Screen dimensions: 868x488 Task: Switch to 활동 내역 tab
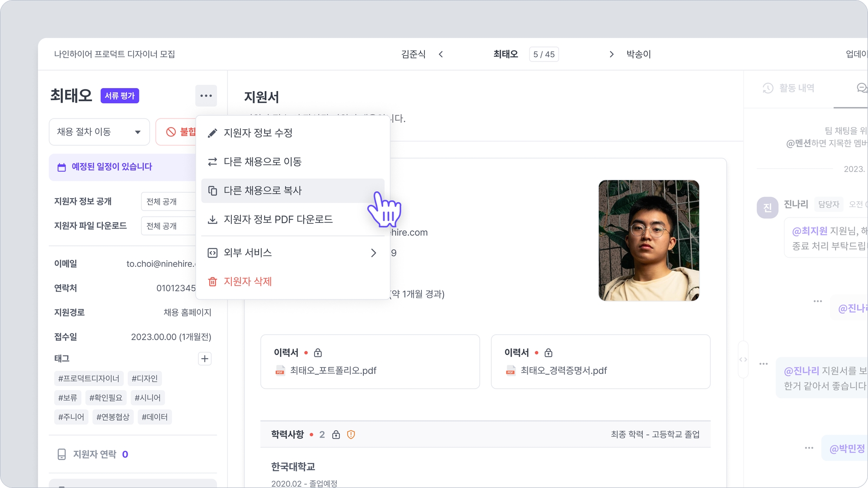(x=789, y=88)
